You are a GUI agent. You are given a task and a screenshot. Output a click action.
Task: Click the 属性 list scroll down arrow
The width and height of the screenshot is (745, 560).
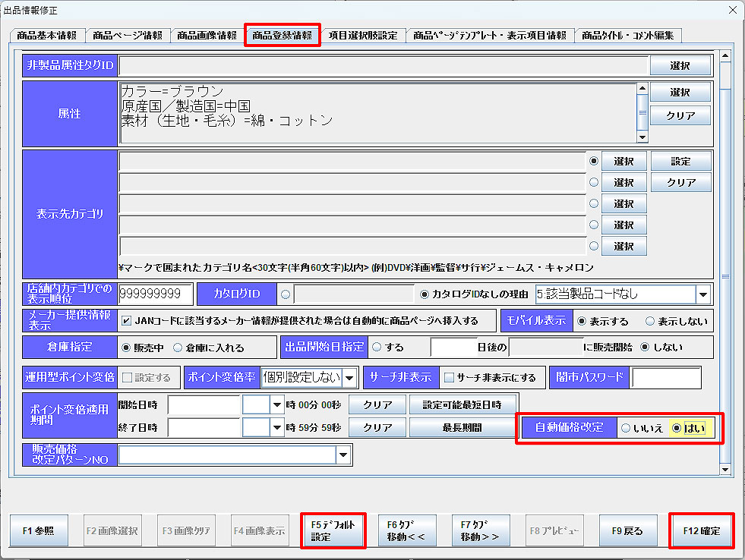(x=642, y=137)
